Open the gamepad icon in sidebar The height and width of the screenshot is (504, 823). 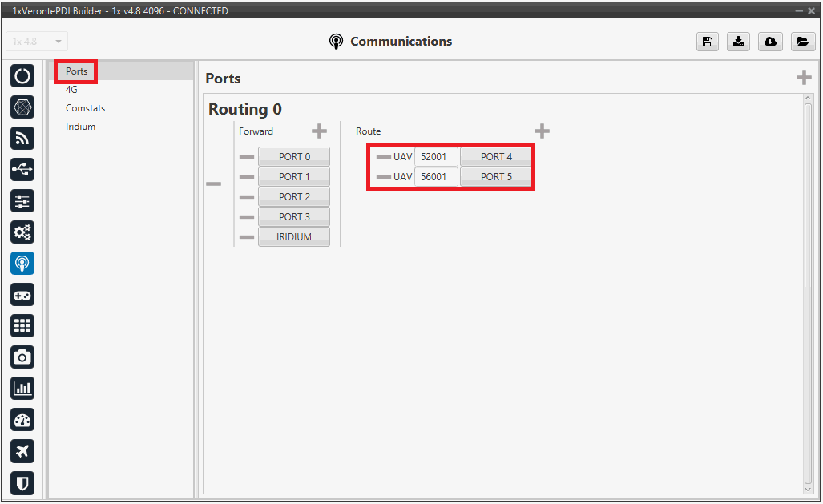point(22,295)
